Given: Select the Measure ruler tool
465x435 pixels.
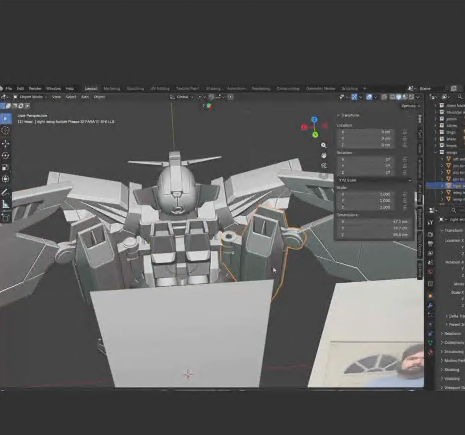Looking at the screenshot, I should click(5, 204).
